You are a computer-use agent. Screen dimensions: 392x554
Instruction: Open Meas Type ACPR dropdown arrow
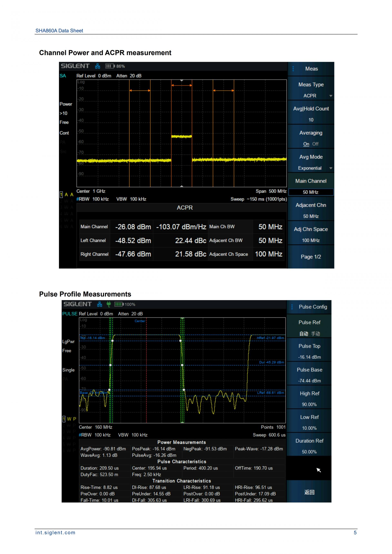point(331,96)
